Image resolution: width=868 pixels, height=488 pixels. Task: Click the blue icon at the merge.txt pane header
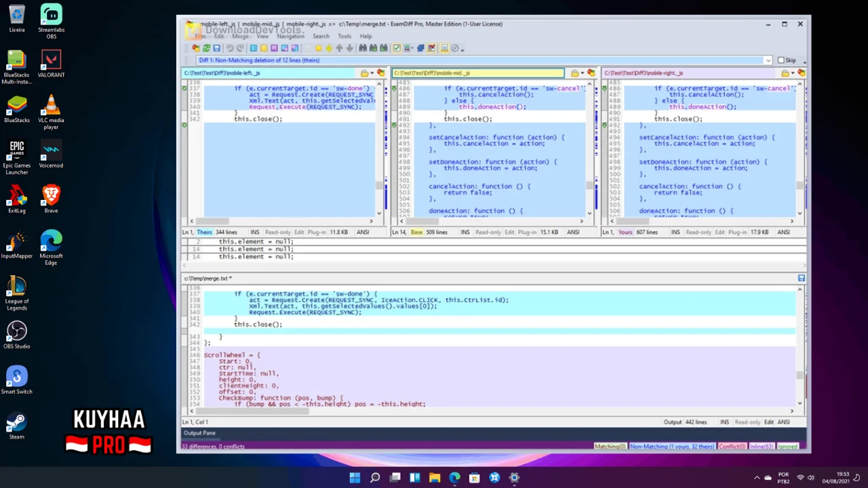tap(801, 279)
